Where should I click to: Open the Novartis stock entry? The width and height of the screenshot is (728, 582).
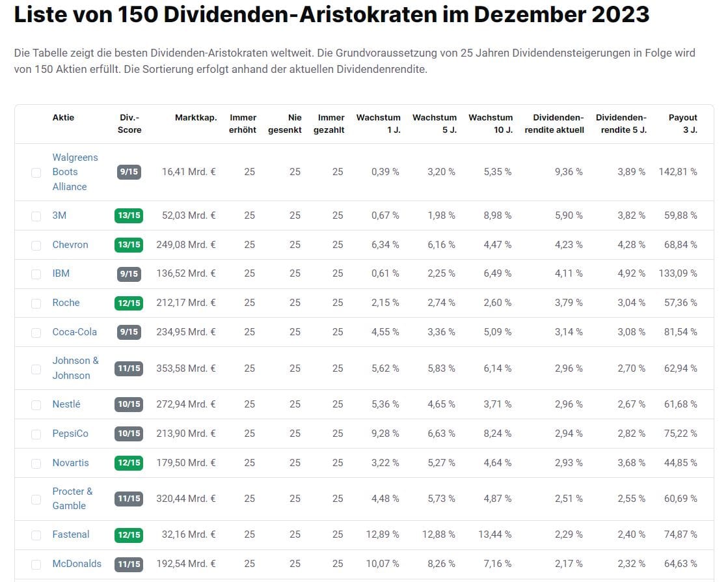click(x=70, y=463)
